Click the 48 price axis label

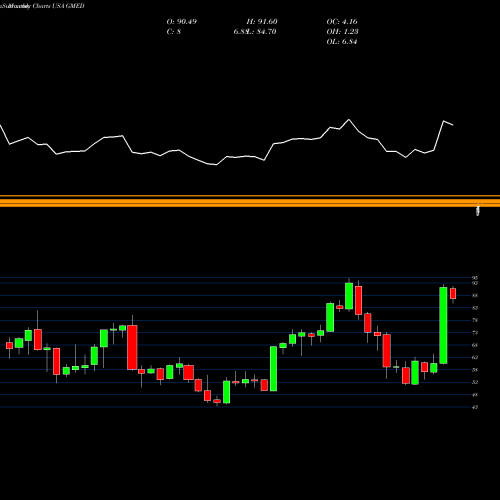pos(475,395)
